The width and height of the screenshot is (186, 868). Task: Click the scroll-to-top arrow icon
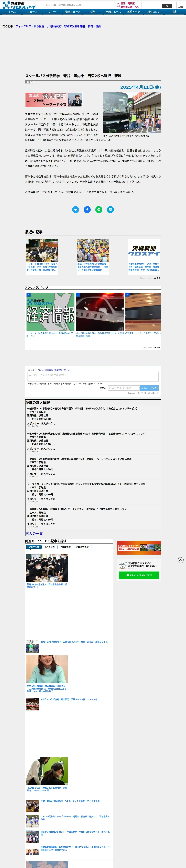point(181,560)
